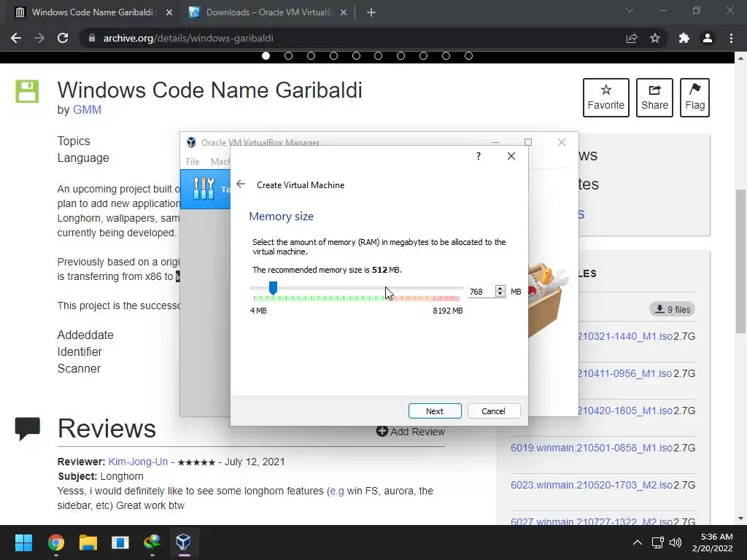Viewport: 747px width, 560px height.
Task: Open the network tray icon
Action: [x=657, y=542]
